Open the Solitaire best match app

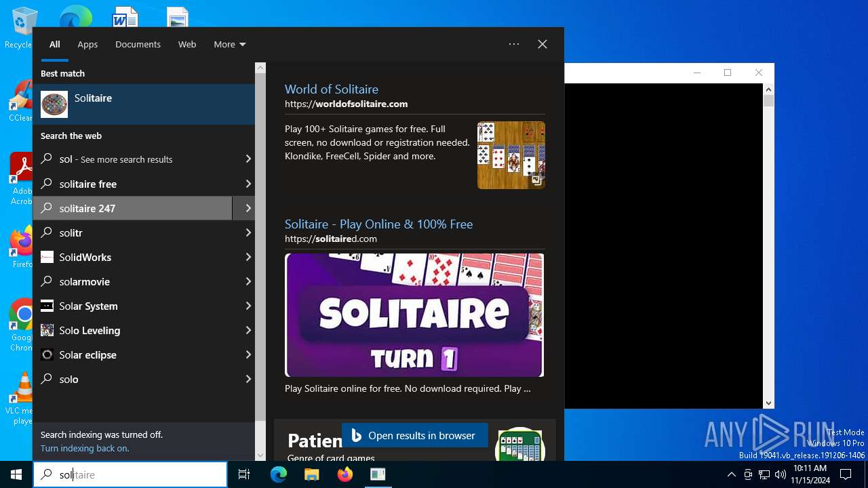[x=144, y=104]
